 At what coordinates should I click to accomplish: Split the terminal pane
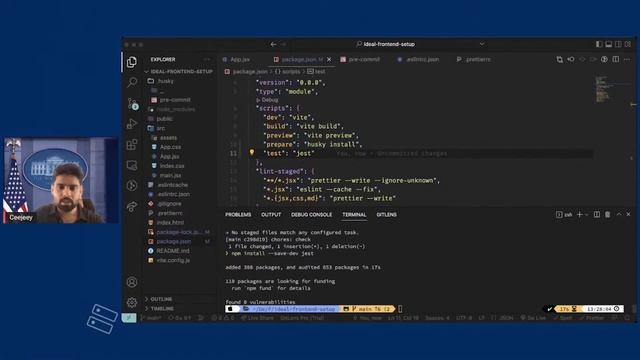597,214
